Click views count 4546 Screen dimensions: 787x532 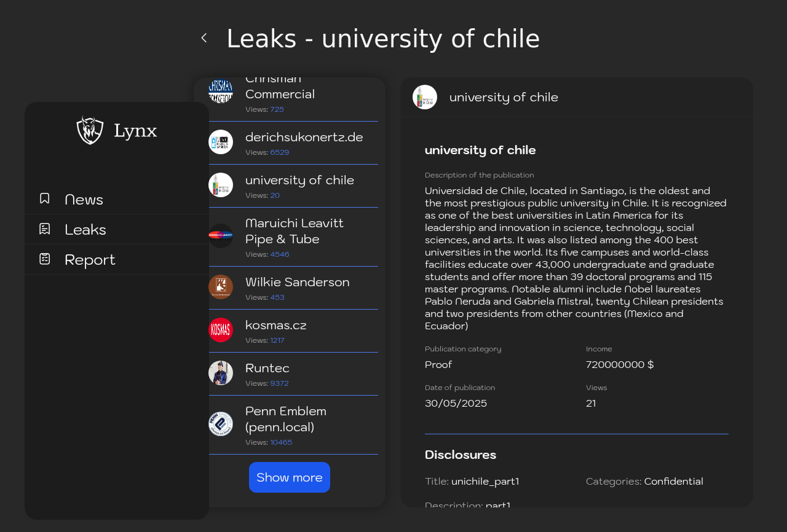pyautogui.click(x=280, y=254)
